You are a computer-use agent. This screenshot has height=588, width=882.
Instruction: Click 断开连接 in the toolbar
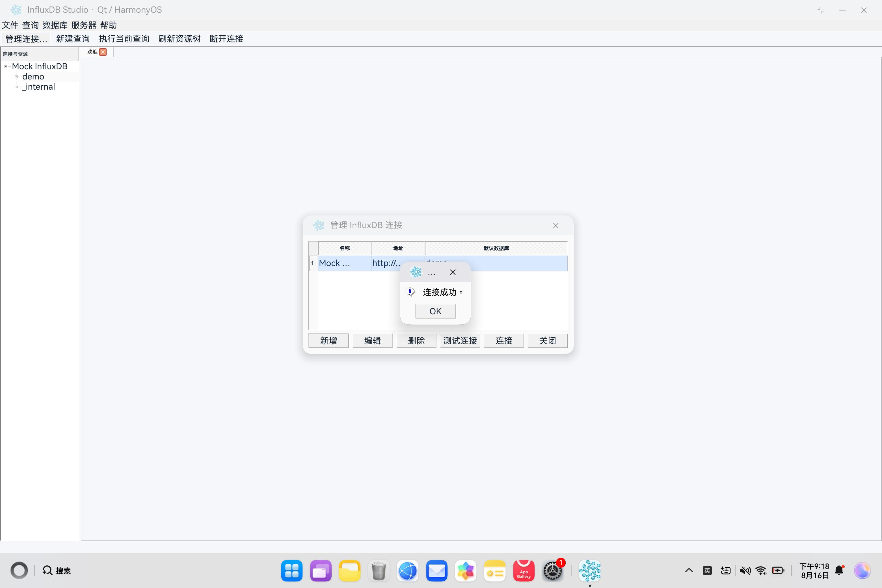click(226, 39)
